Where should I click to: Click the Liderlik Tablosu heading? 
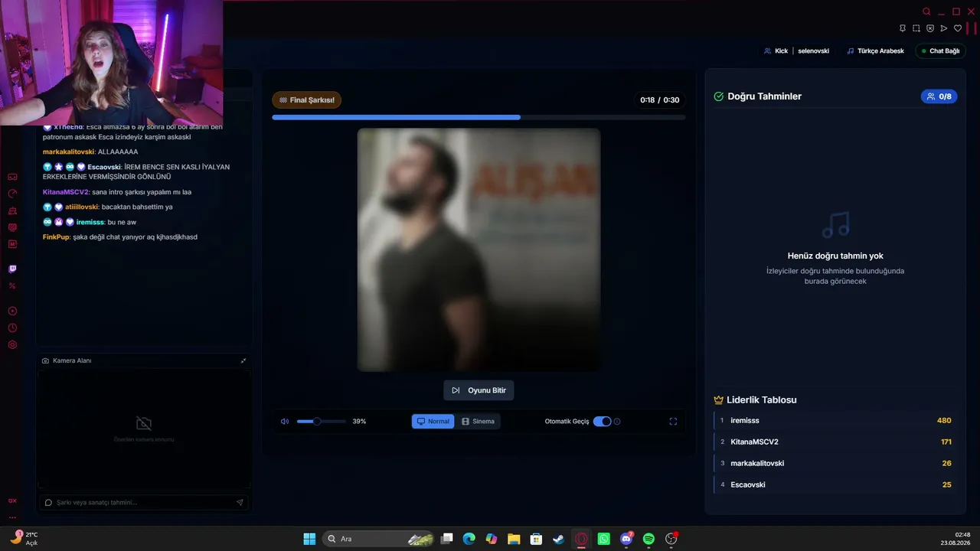[x=762, y=399]
